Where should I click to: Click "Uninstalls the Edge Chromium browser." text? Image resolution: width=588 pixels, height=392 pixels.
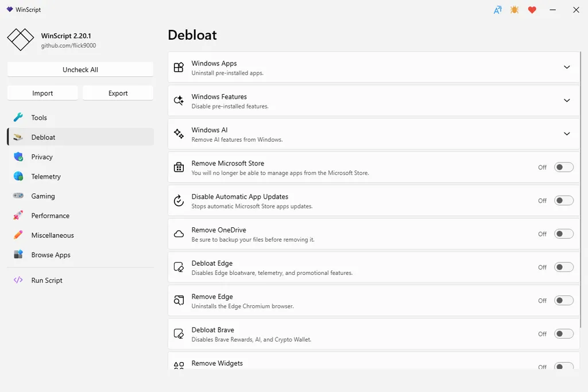tap(243, 306)
